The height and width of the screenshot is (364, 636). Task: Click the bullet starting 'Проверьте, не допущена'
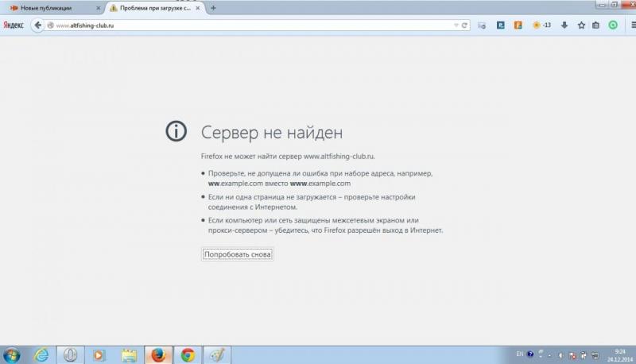(x=320, y=178)
